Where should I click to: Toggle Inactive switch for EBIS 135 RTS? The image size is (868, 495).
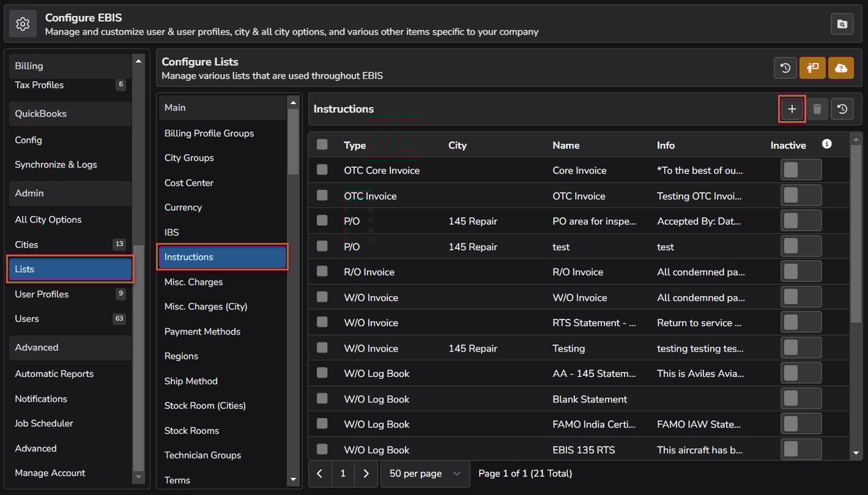pyautogui.click(x=801, y=450)
